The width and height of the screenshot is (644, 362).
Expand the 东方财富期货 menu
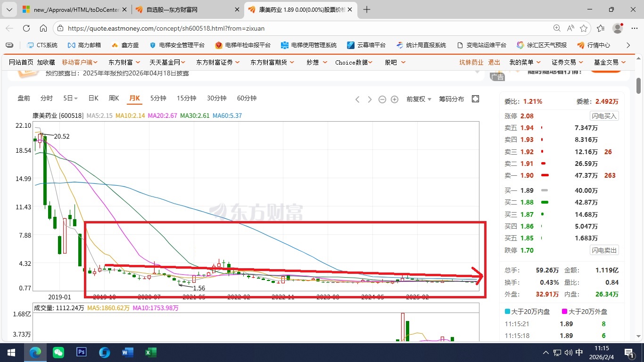[x=272, y=62]
